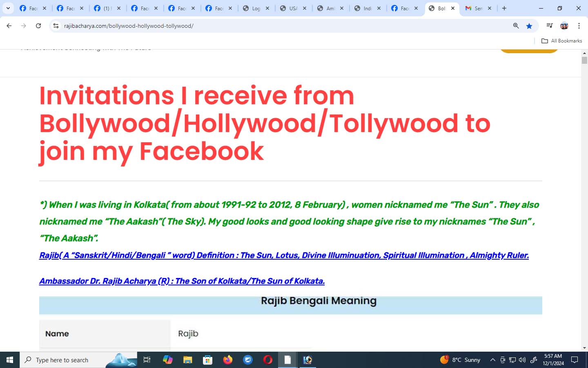Screen dimensions: 588x368
Task: Open the weather widget showing 8°C Sunny
Action: [x=460, y=360]
